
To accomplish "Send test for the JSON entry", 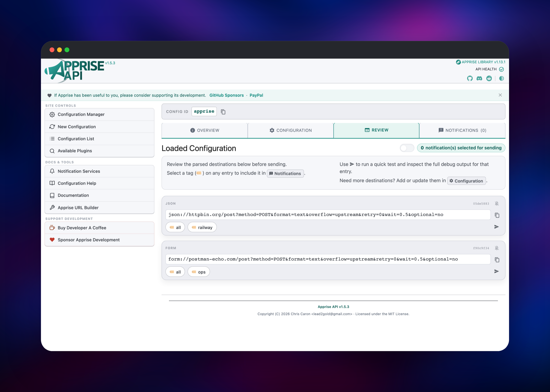I will 497,227.
